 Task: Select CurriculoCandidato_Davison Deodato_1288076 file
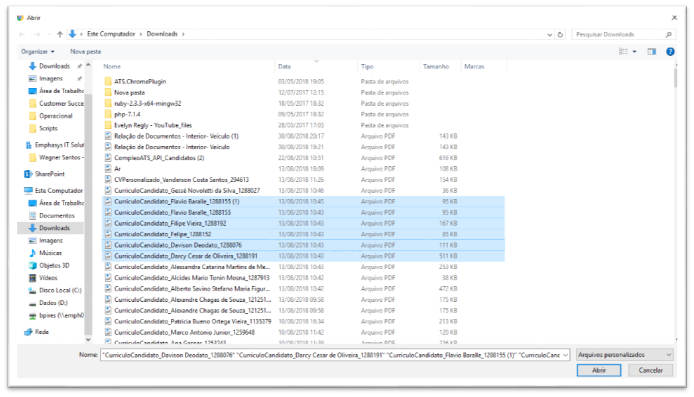click(x=303, y=245)
